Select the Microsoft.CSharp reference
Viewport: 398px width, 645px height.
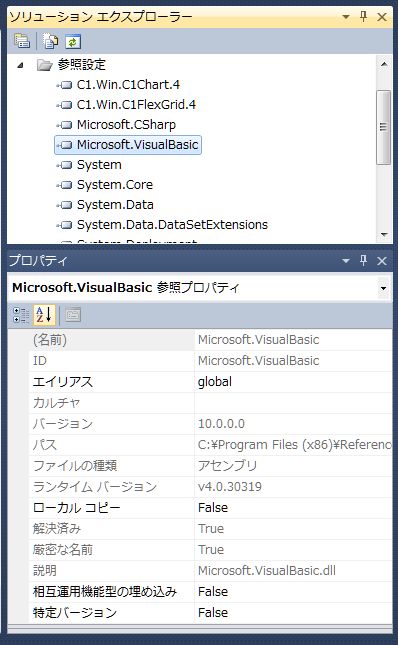coord(126,125)
